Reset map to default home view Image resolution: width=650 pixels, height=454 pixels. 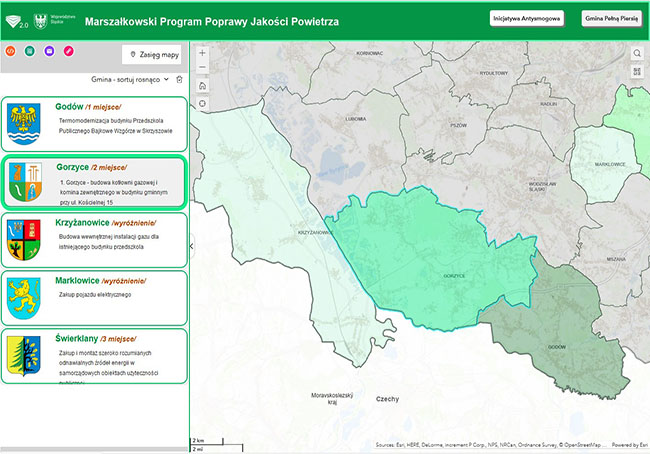coord(203,85)
